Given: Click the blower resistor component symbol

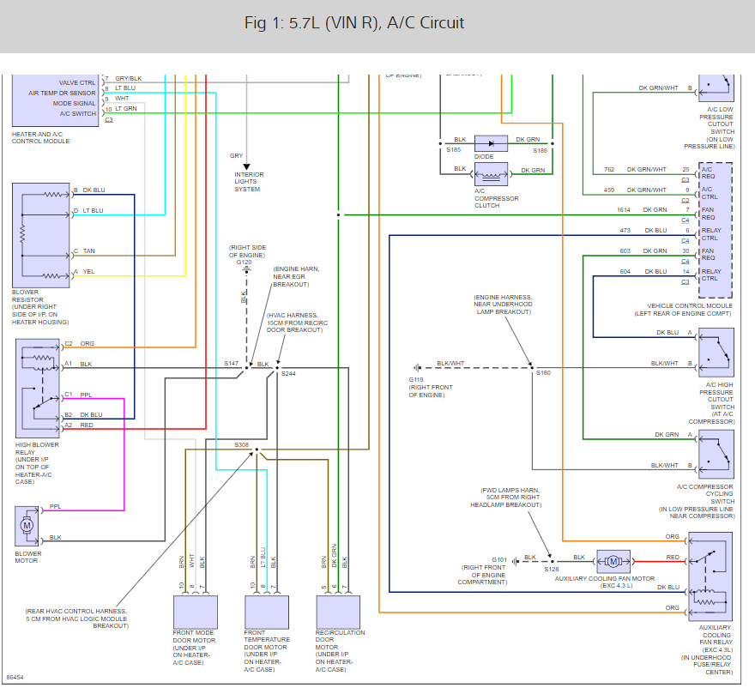Looking at the screenshot, I should click(41, 235).
